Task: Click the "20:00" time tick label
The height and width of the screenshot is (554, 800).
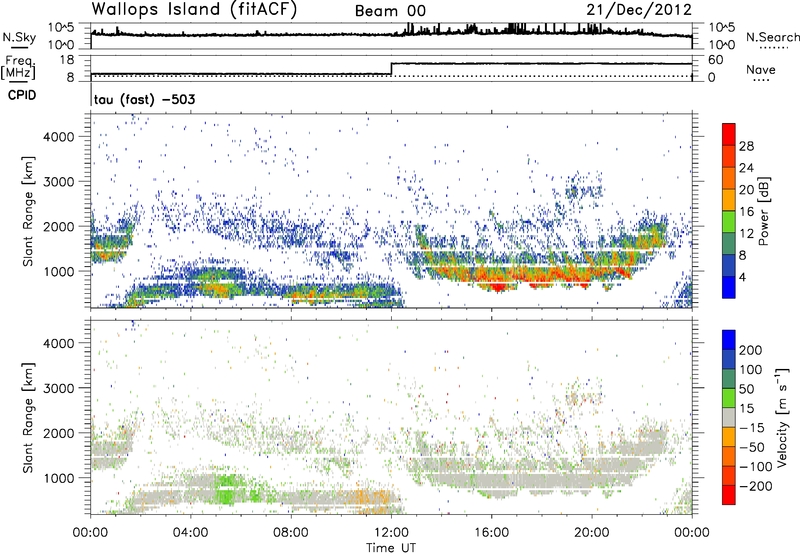Action: (591, 533)
